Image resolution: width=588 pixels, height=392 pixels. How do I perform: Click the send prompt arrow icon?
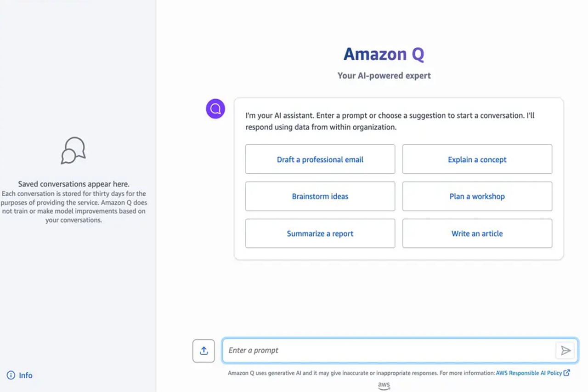click(x=565, y=350)
